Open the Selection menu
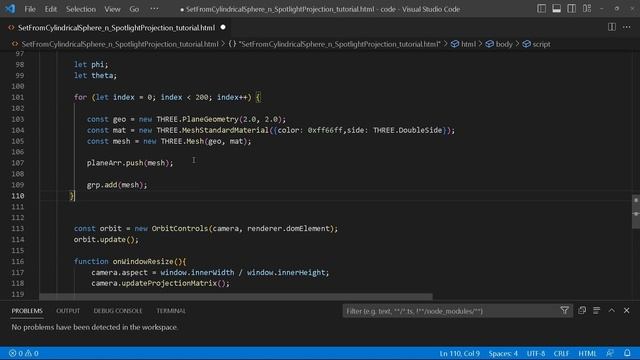This screenshot has width=640, height=360. point(81,9)
